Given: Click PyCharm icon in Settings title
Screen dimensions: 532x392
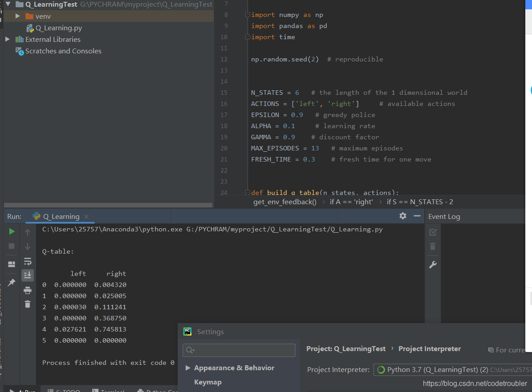Looking at the screenshot, I should (x=187, y=331).
